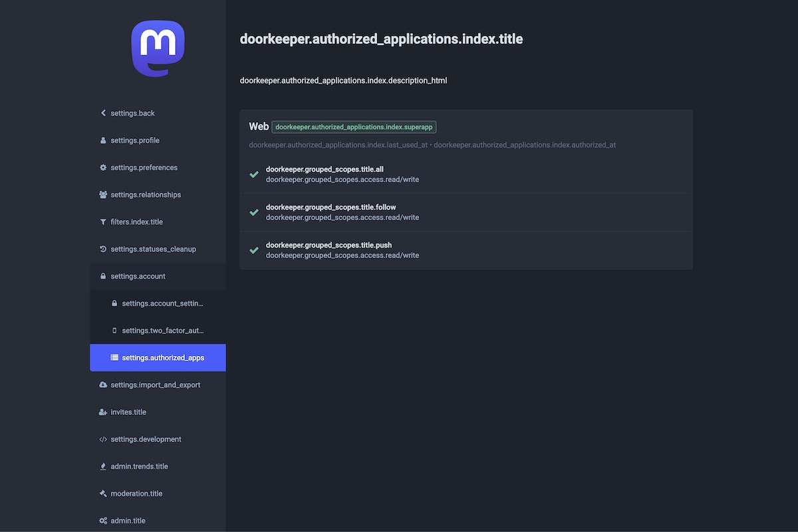Click the green checkmark beside title.all scope
The width and height of the screenshot is (798, 532).
(254, 174)
